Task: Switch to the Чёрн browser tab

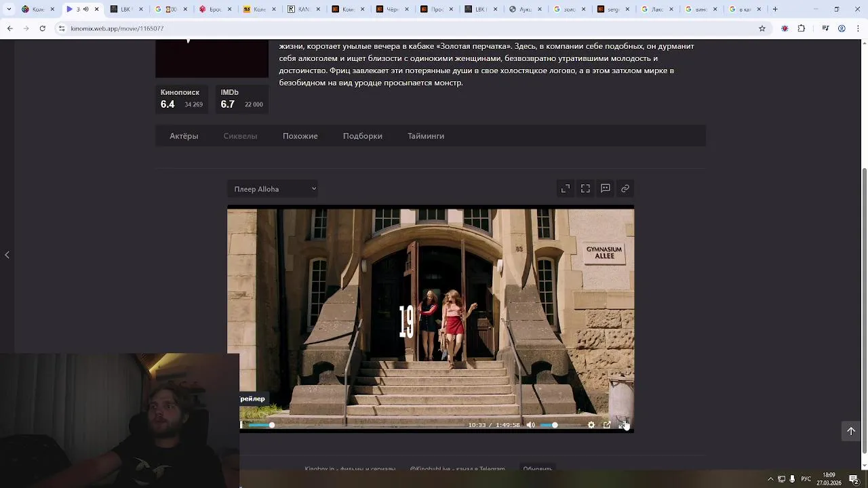Action: 392,9
